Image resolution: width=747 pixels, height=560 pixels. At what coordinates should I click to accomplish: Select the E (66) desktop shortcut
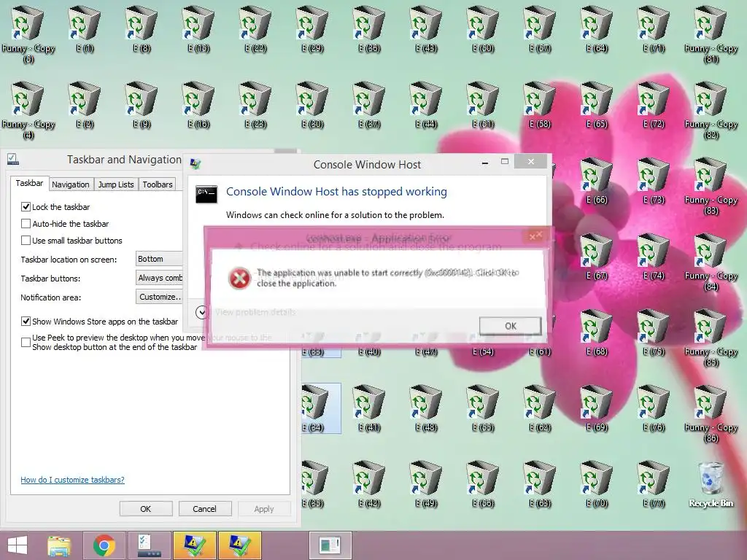597,181
